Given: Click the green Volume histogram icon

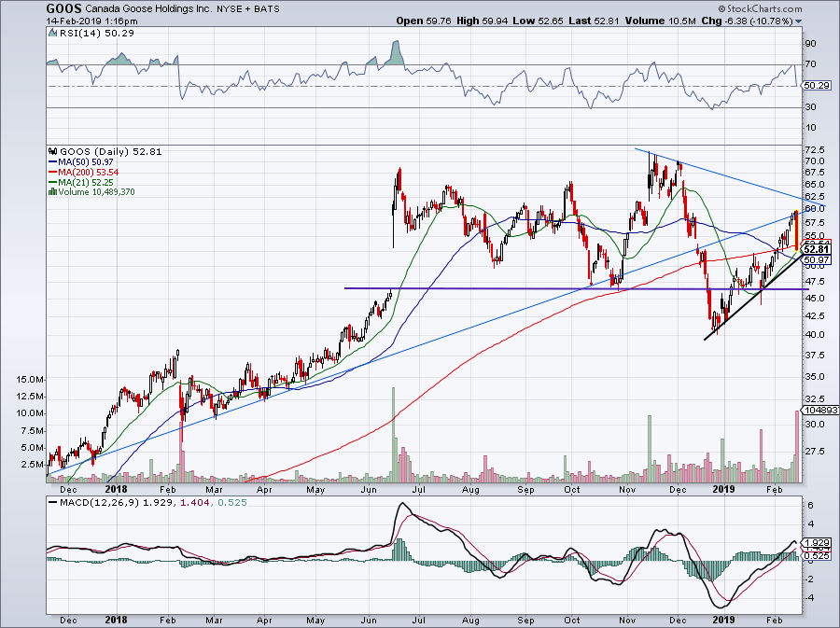Looking at the screenshot, I should 52,192.
